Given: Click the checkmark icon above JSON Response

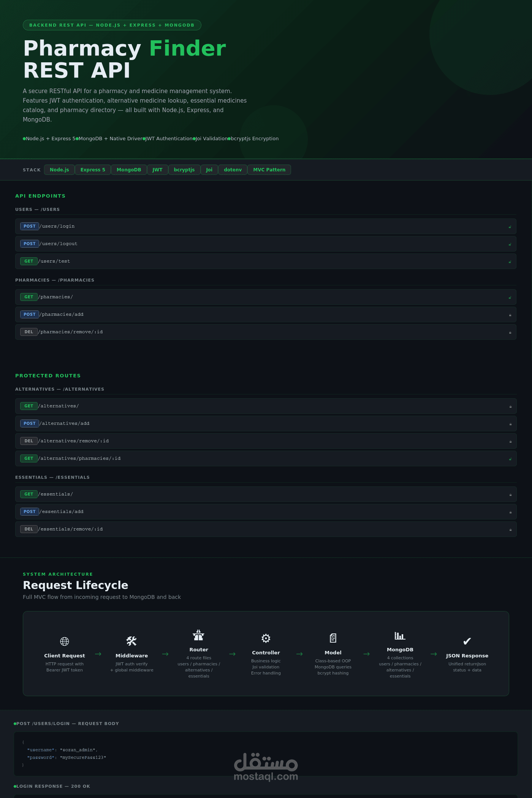Looking at the screenshot, I should coord(467,641).
